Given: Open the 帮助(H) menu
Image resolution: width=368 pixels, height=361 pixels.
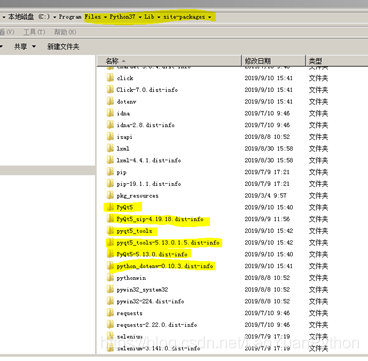Looking at the screenshot, I should 65,32.
